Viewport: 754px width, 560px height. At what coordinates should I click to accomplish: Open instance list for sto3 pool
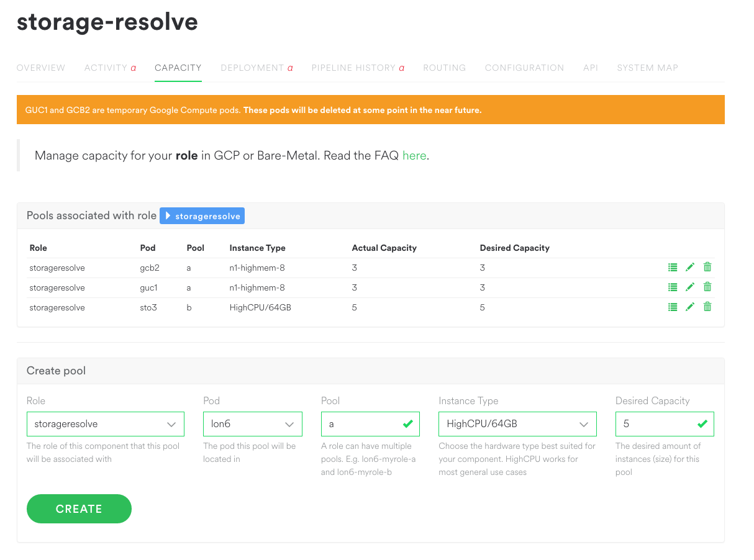pyautogui.click(x=673, y=307)
